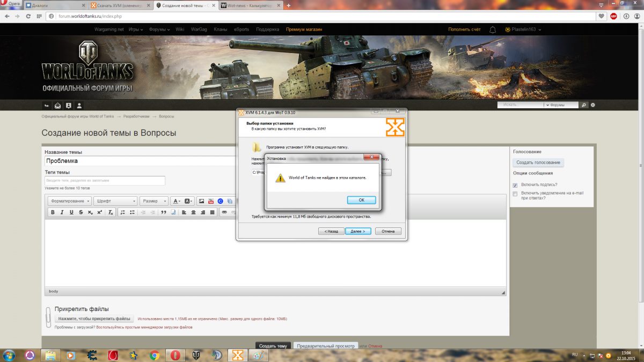Click the browser reload icon

28,16
